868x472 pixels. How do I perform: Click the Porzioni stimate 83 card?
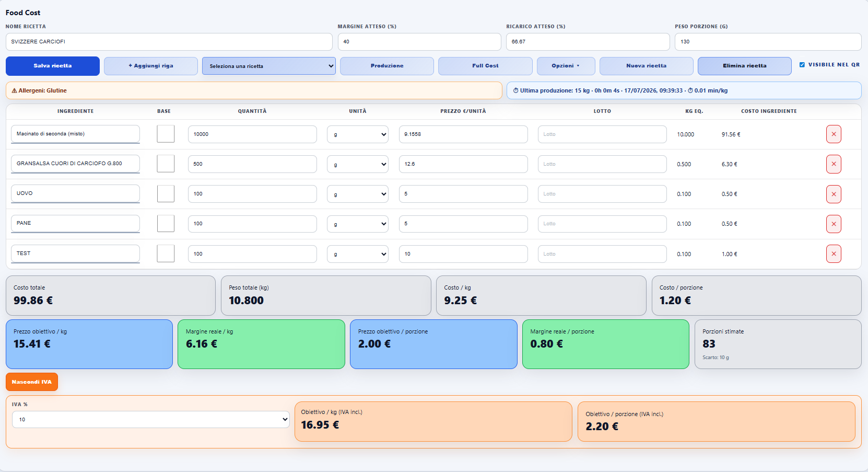click(778, 344)
